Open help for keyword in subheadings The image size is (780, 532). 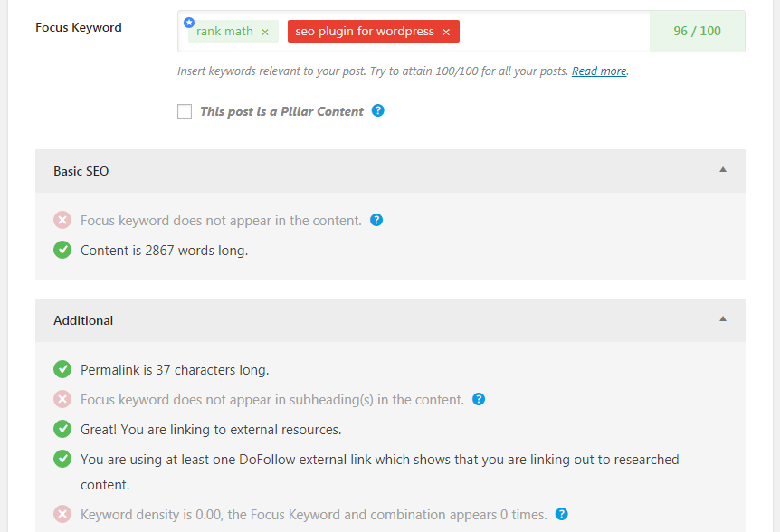click(479, 399)
